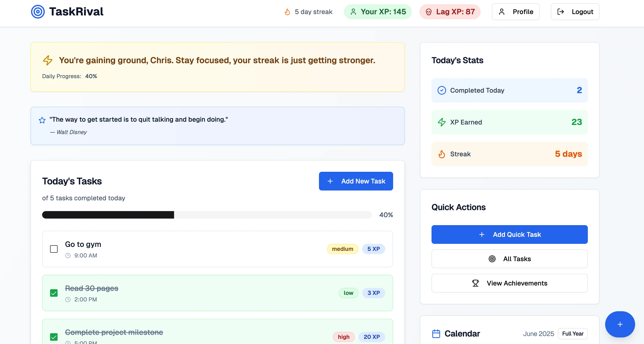Click the flame icon in the Streak stat row
This screenshot has width=644, height=344.
coord(442,154)
